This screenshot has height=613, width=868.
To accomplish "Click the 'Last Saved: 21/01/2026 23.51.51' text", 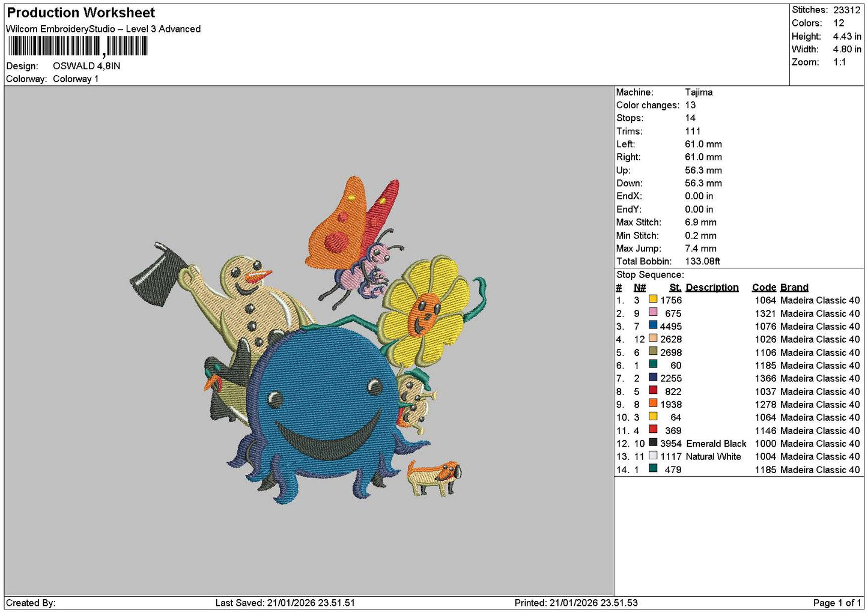I will click(x=285, y=603).
